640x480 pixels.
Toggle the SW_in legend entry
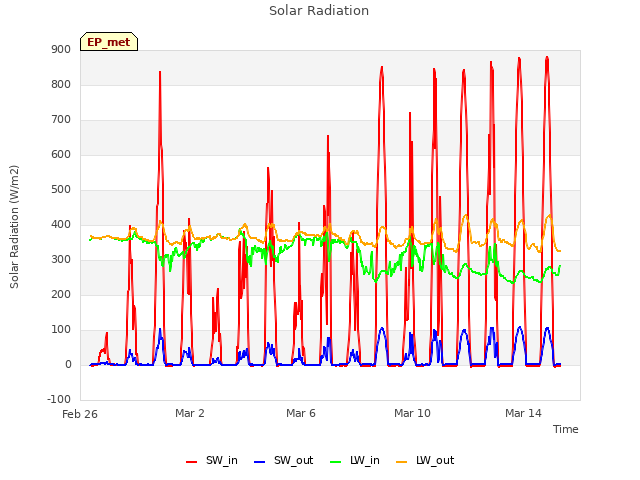[x=212, y=460]
